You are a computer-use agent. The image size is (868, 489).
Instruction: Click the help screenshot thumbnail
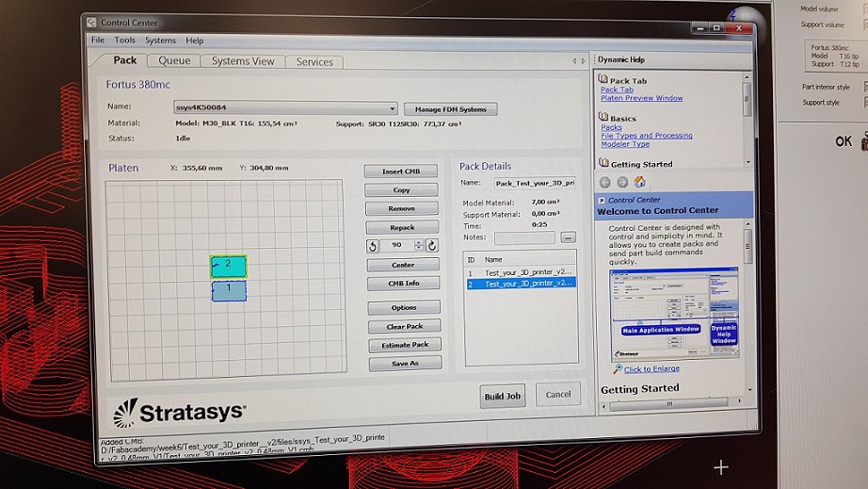[x=674, y=313]
